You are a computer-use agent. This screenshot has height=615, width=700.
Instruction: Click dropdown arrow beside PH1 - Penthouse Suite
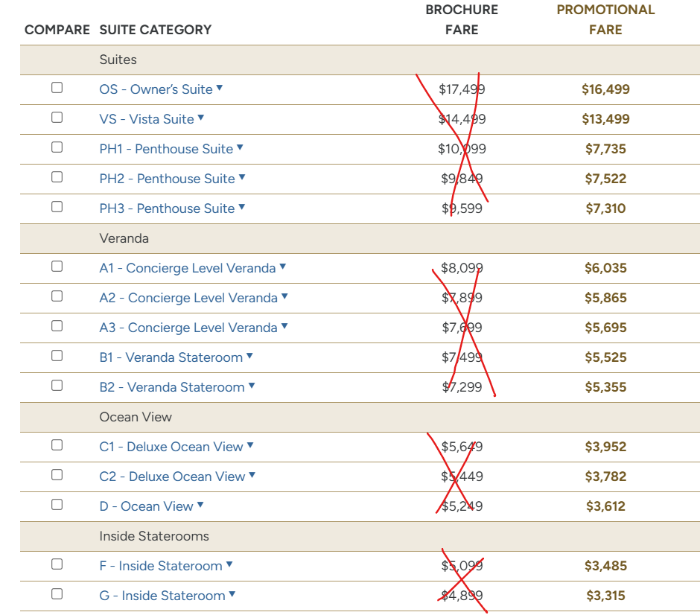point(240,148)
